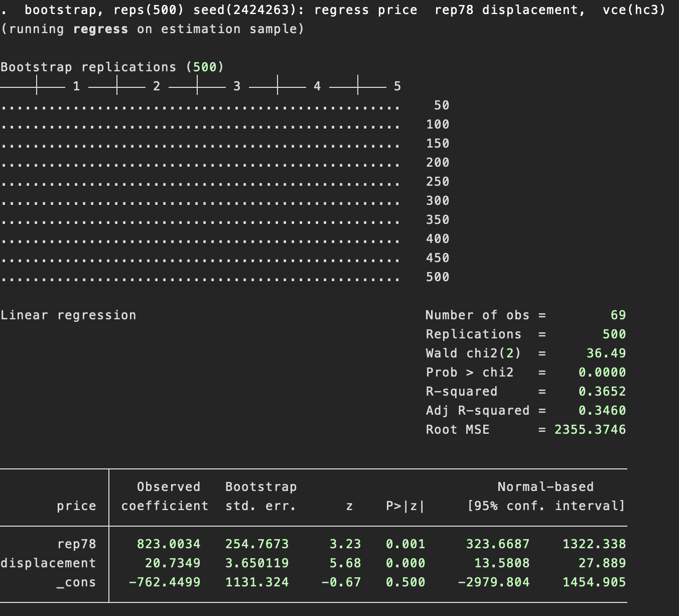Click the 'P>|z|' column header
Viewport: 679px width, 616px height.
(405, 506)
